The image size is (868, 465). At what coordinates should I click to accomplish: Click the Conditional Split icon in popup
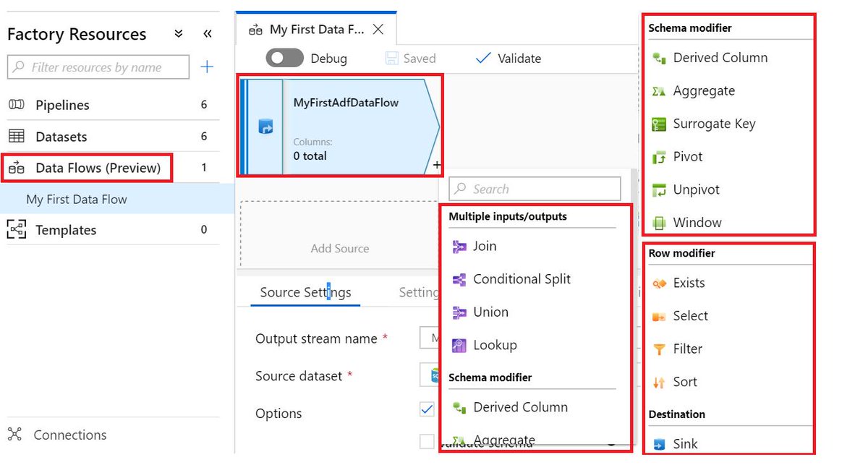(x=459, y=279)
